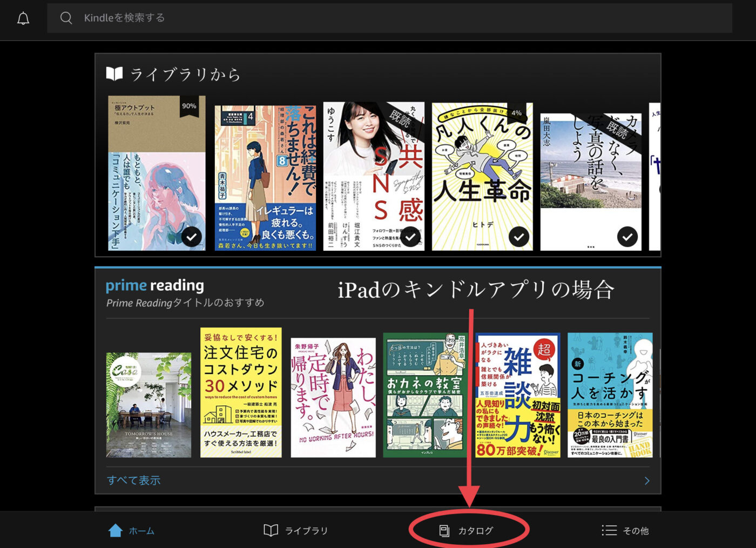Switch to the カタログ tab

pyautogui.click(x=466, y=531)
